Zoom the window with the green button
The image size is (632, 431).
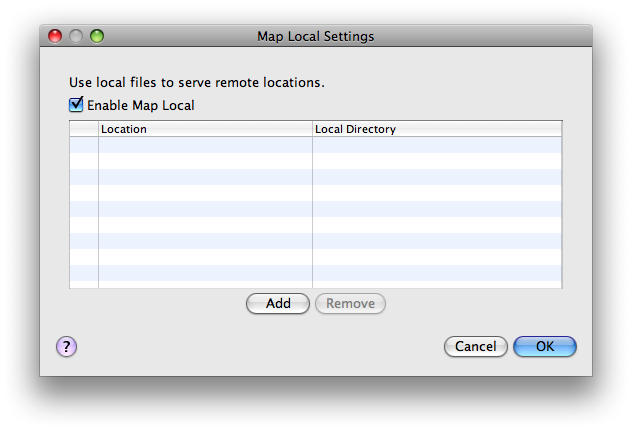[x=97, y=36]
